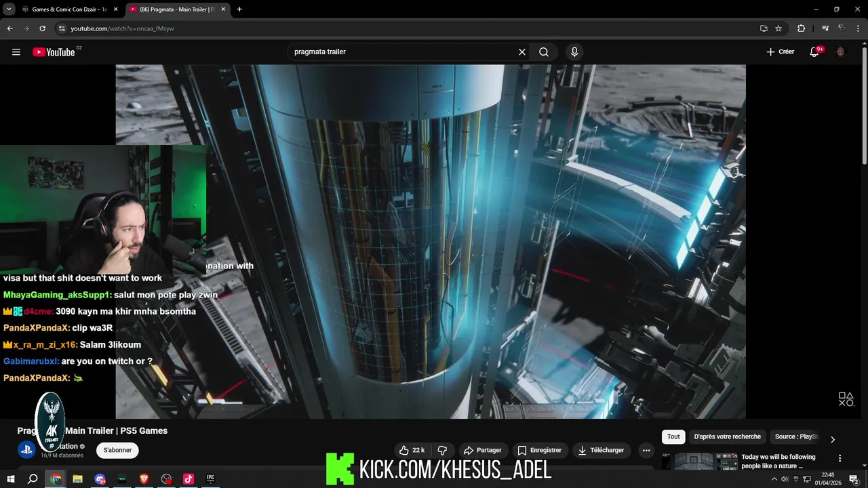Click the Partager button
The width and height of the screenshot is (868, 488).
click(482, 450)
